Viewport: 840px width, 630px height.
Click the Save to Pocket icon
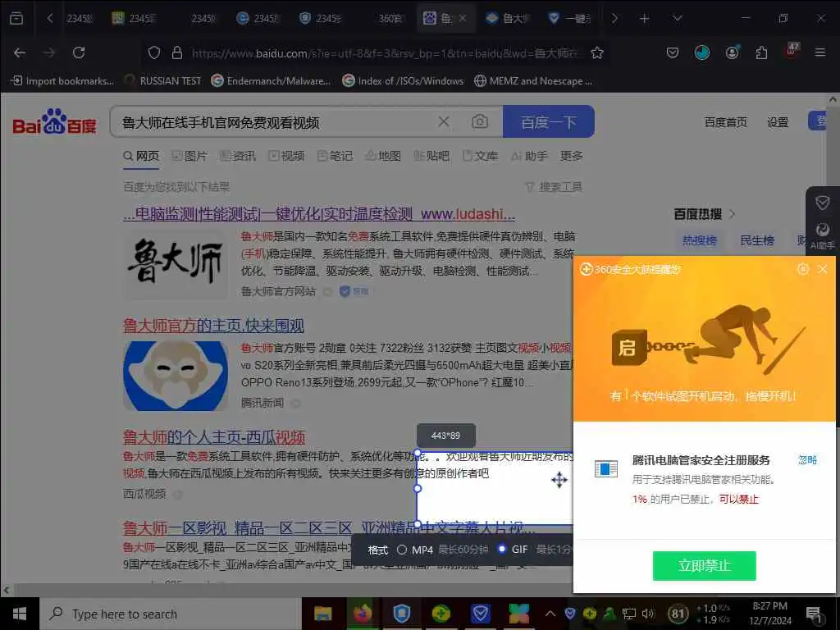[673, 52]
